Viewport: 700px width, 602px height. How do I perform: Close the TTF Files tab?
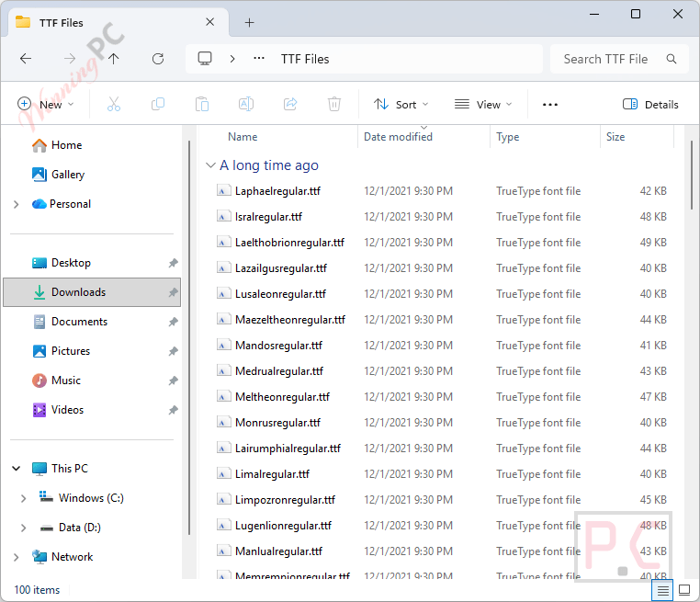(210, 22)
